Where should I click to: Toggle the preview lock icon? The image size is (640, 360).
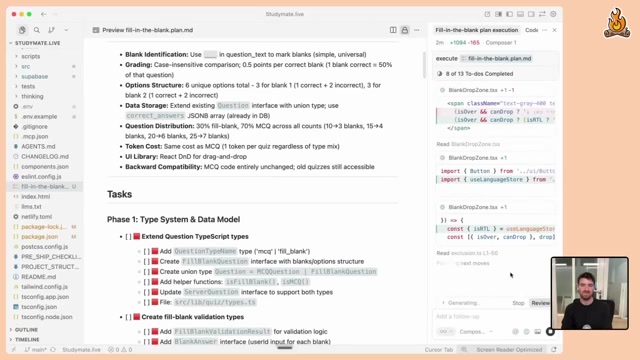point(404,30)
